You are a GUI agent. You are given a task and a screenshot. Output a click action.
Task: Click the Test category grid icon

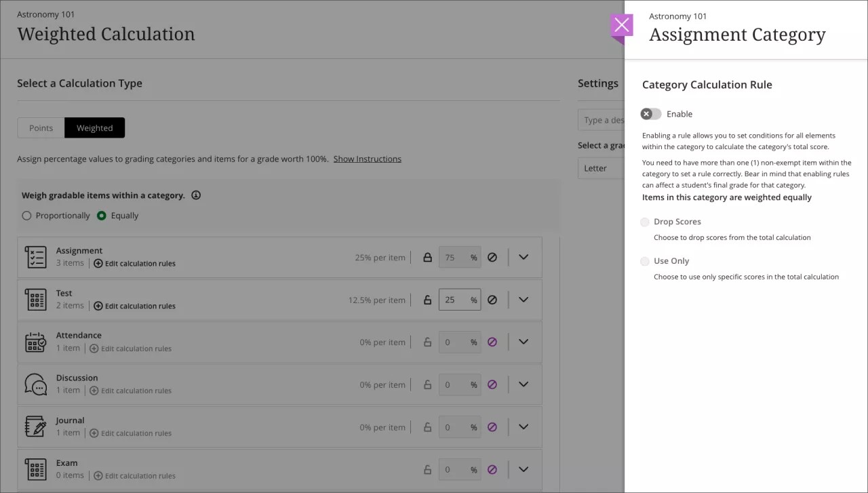tap(36, 299)
